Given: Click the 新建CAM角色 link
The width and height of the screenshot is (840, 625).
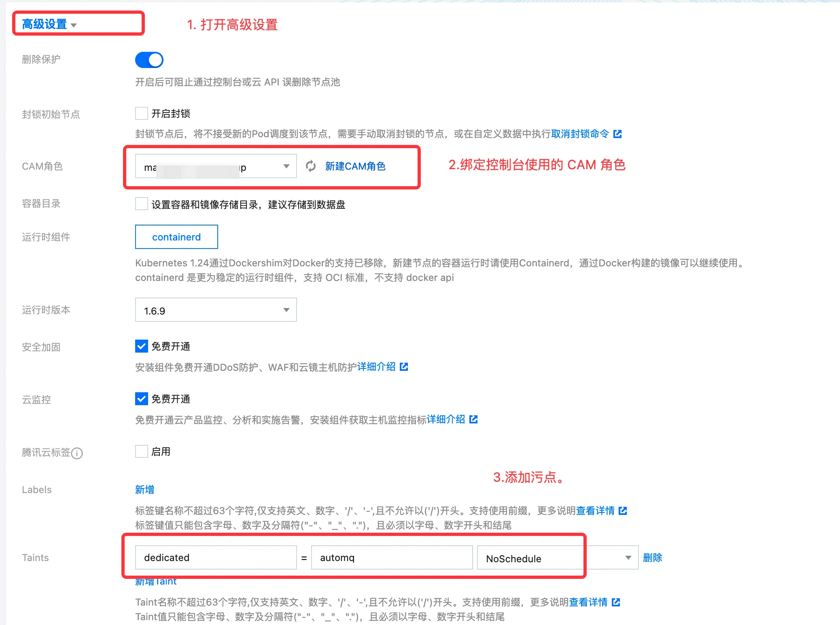Looking at the screenshot, I should [355, 166].
